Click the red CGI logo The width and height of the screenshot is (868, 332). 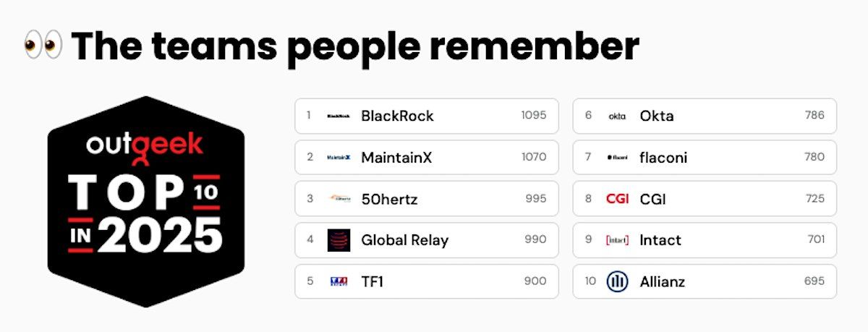click(x=617, y=198)
